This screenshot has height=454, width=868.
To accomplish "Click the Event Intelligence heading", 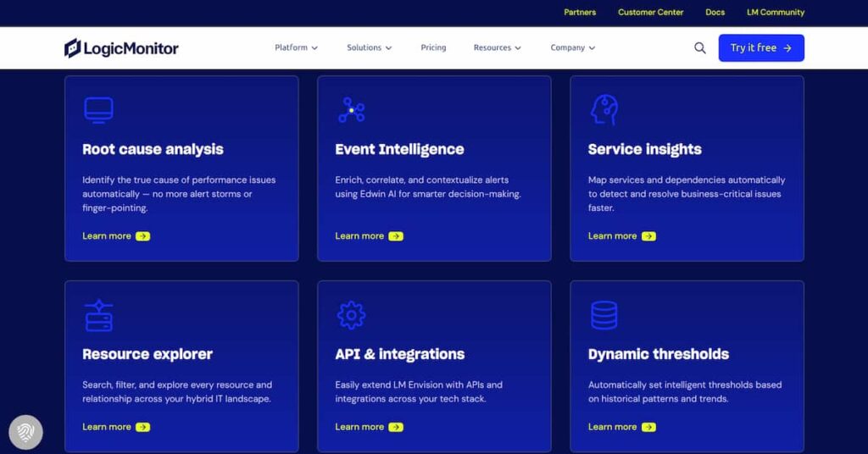I will (400, 149).
